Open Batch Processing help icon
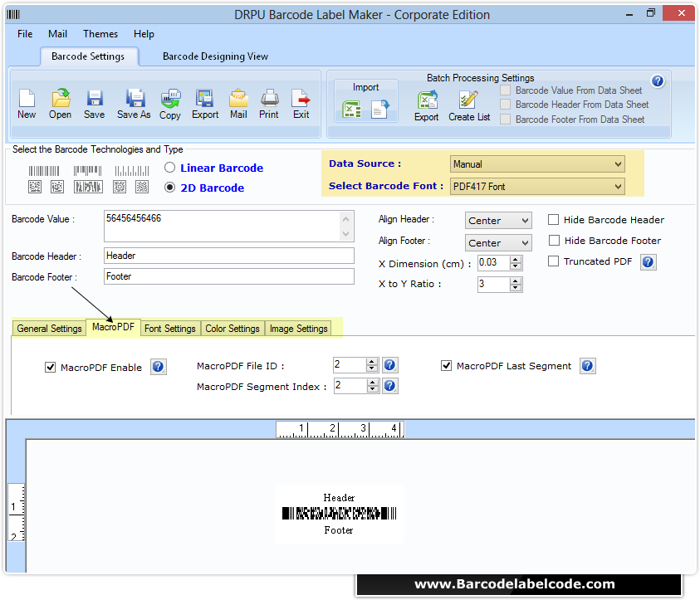This screenshot has height=600, width=700. tap(657, 80)
